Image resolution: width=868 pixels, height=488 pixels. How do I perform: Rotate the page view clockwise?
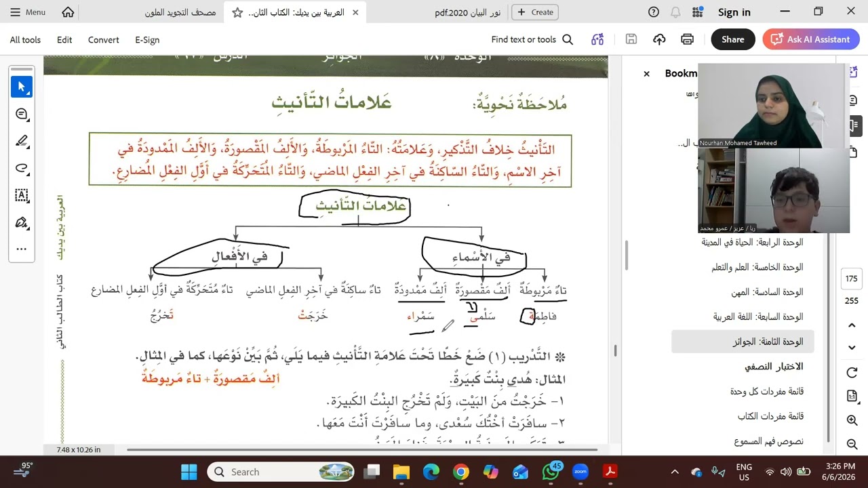[852, 372]
